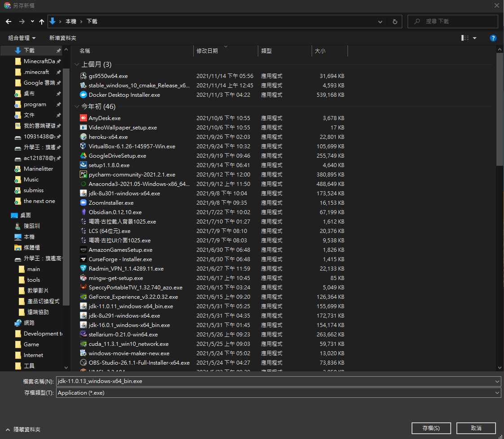Select the Obsidian.0.12.10.exe icon
The width and height of the screenshot is (504, 439).
click(x=83, y=212)
